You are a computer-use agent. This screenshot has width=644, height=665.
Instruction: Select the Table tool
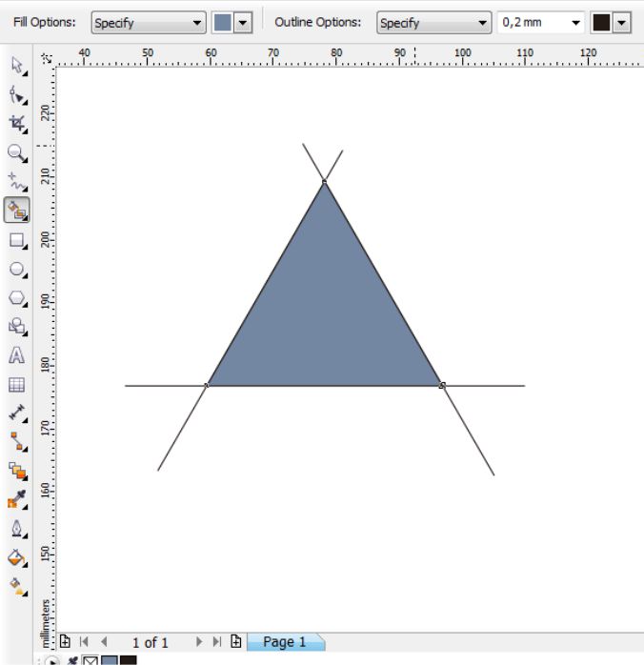click(x=17, y=385)
